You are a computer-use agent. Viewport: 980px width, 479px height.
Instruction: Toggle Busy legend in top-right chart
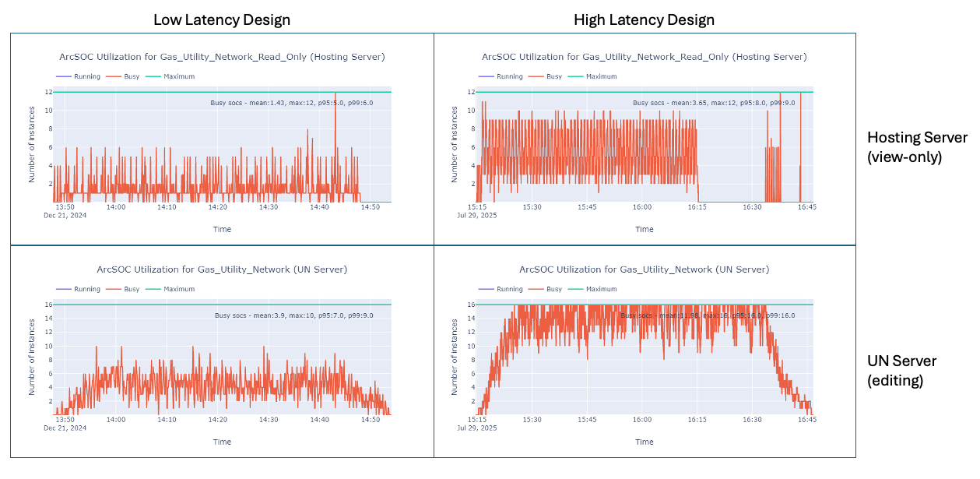544,76
